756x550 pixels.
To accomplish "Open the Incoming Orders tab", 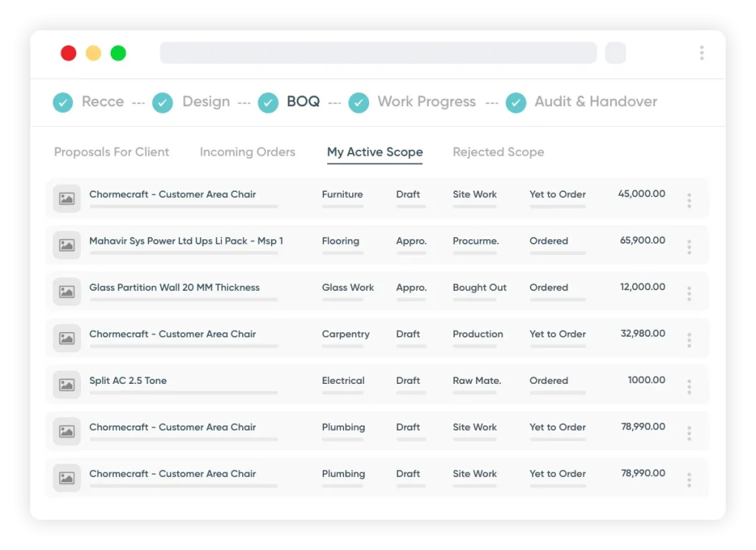I will point(247,152).
